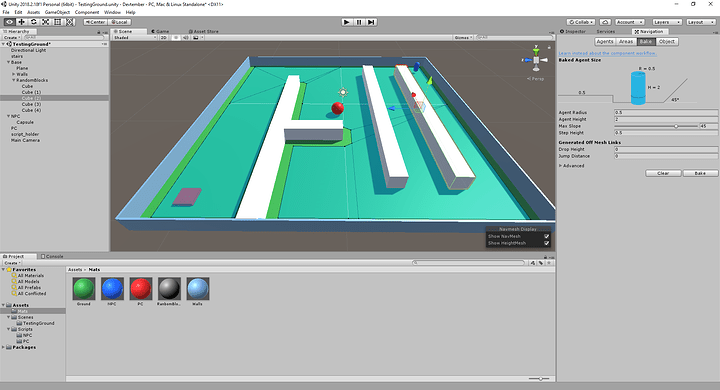This screenshot has width=720, height=390.
Task: Switch to the Services tab
Action: [x=606, y=31]
